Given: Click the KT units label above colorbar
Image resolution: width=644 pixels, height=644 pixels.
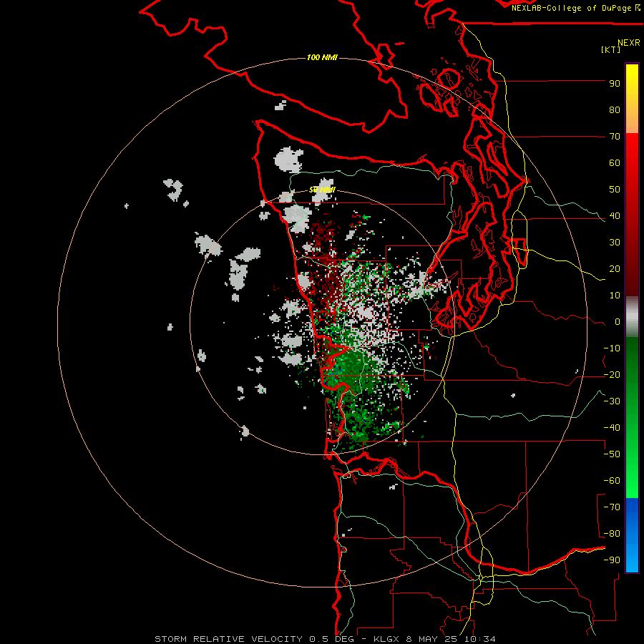Looking at the screenshot, I should 611,49.
